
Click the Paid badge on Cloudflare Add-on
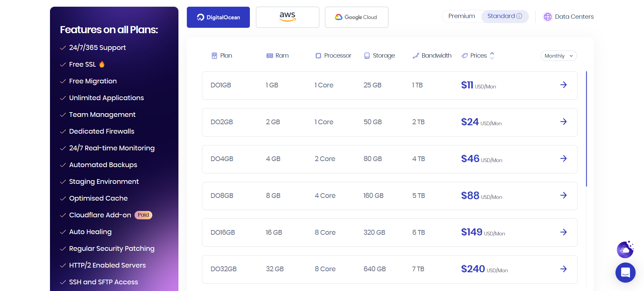[143, 215]
